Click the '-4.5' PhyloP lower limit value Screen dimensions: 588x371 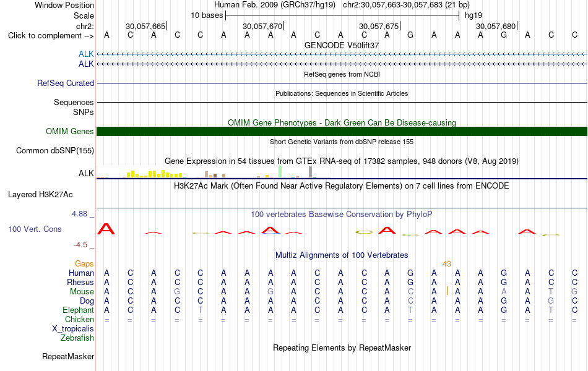pos(80,245)
